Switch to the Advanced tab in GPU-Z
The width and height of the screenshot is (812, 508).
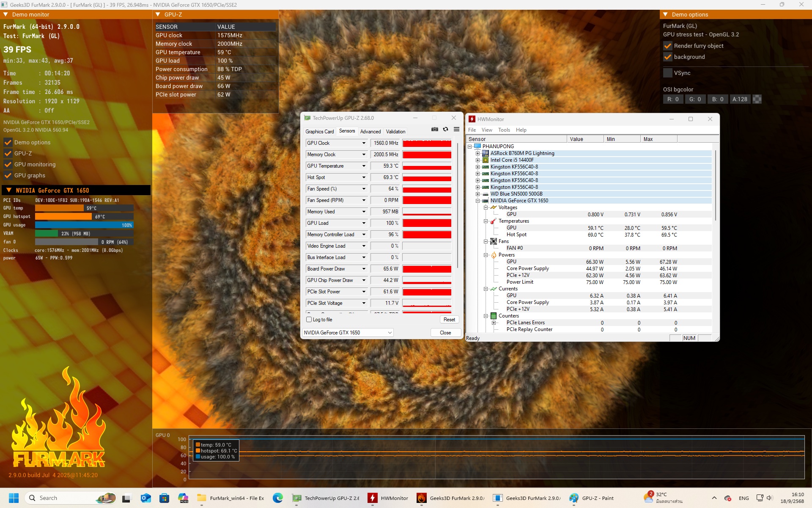pos(370,131)
